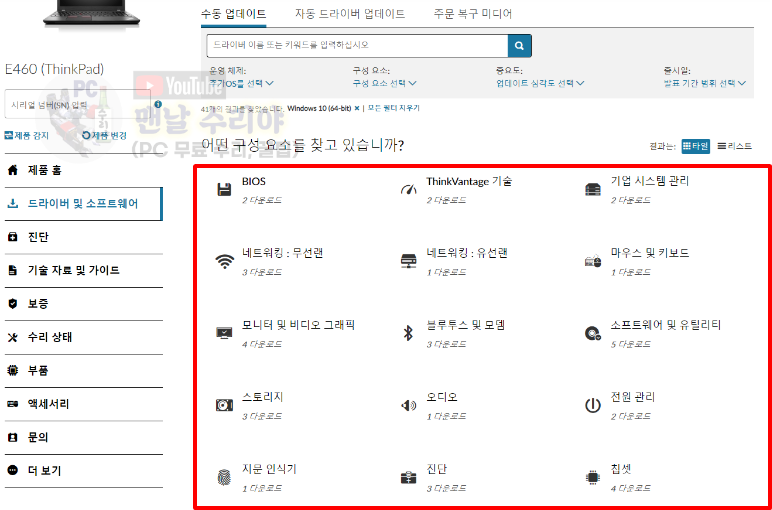This screenshot has width=772, height=510.
Task: Click the monitor and video graphics icon
Action: click(225, 333)
